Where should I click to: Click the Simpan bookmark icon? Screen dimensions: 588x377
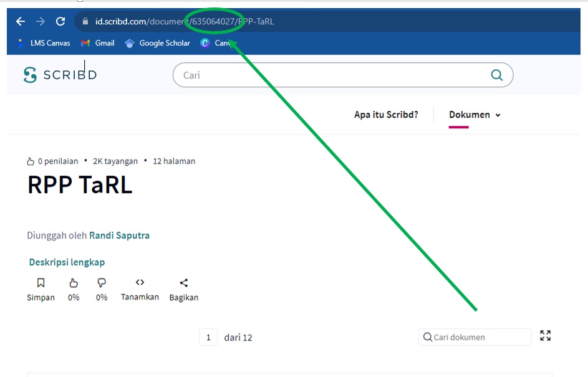[x=41, y=283]
